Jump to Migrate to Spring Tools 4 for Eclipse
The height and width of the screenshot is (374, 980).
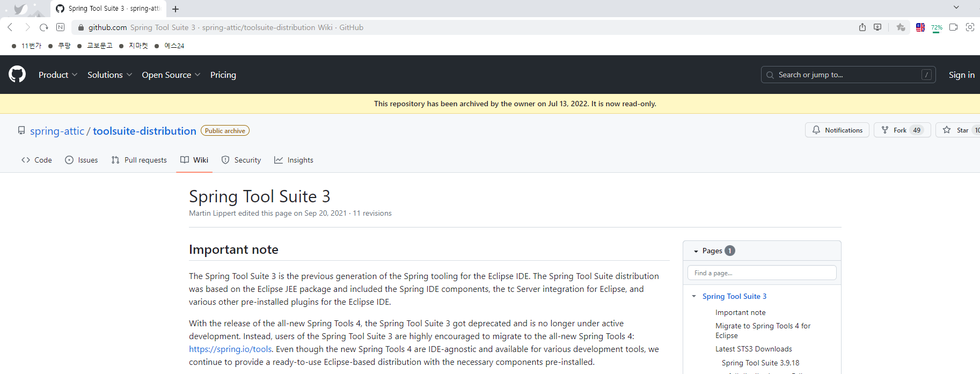pyautogui.click(x=763, y=331)
